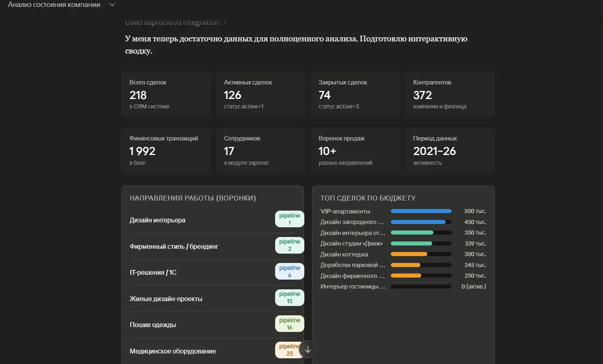Image resolution: width=603 pixels, height=364 pixels.
Task: Click the Всего сделок 218 card
Action: click(x=166, y=94)
